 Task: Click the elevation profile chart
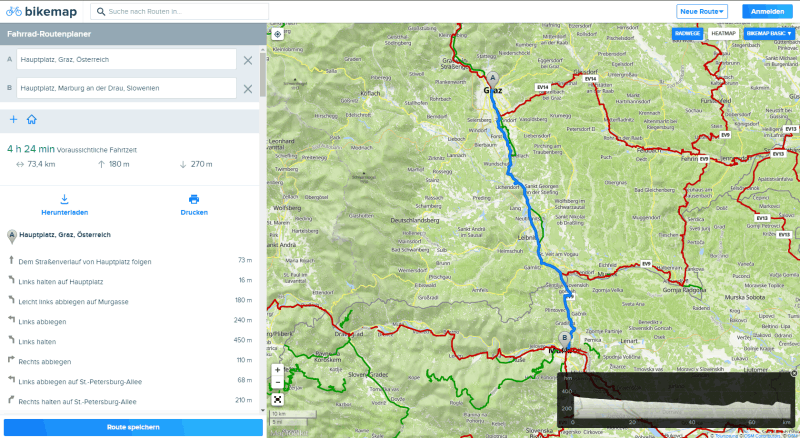coord(670,402)
